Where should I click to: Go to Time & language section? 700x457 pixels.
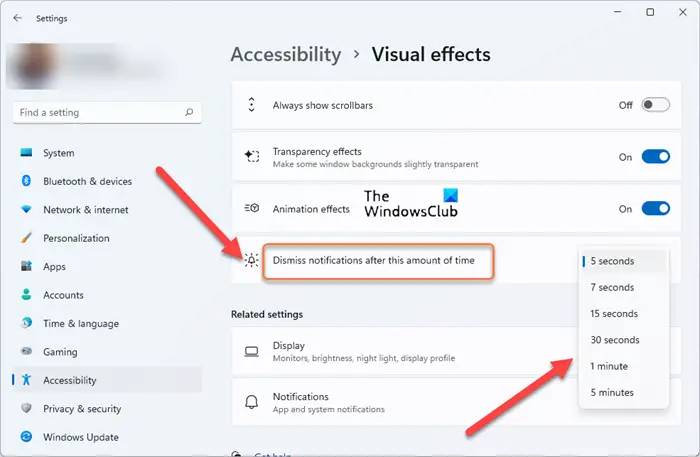(x=81, y=324)
